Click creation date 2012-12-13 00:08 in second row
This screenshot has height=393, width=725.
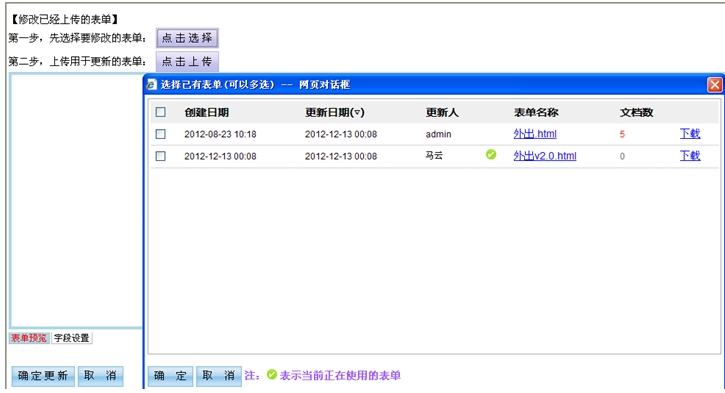[x=220, y=157]
